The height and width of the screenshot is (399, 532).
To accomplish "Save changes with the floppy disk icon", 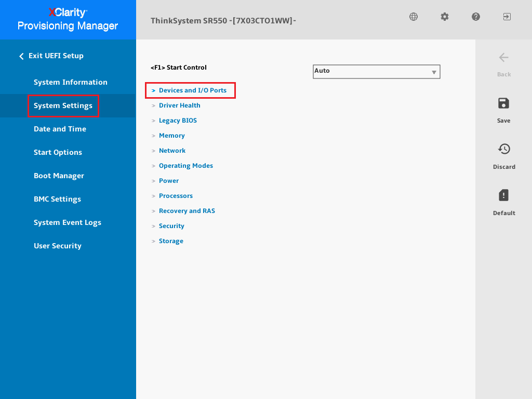I will click(x=503, y=103).
